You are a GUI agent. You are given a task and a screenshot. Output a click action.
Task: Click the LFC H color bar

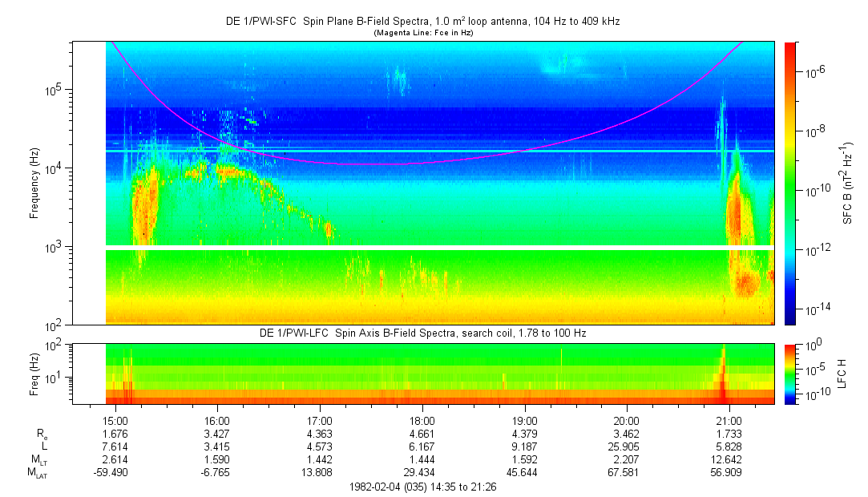click(791, 373)
